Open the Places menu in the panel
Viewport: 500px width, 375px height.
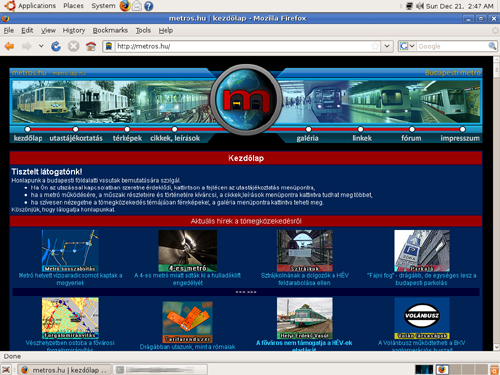coord(73,6)
